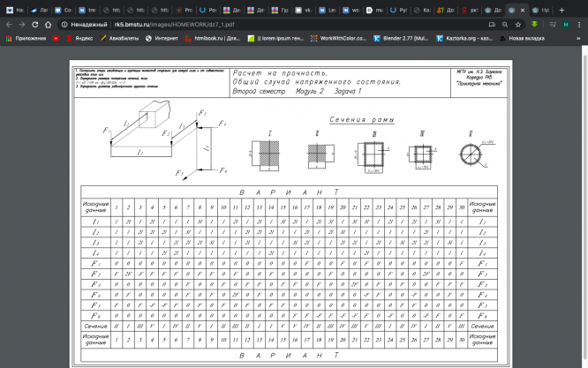Click the frame loading diagram in PDF
The width and height of the screenshot is (588, 368).
165,140
